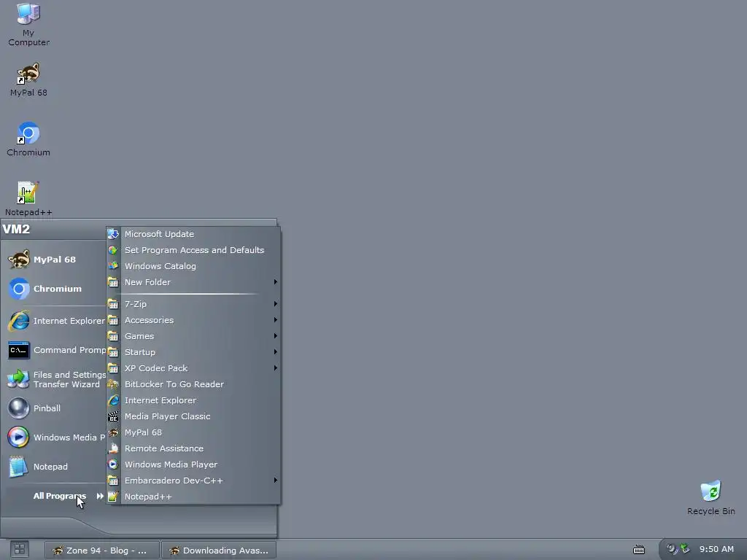The width and height of the screenshot is (747, 560).
Task: Click Microsoft Update icon in programs list
Action: click(x=113, y=234)
